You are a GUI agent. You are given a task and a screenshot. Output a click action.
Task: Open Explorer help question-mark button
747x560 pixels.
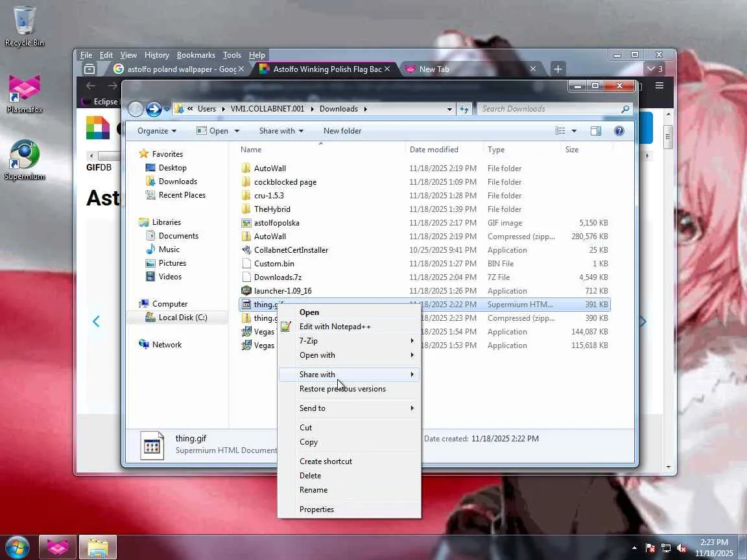pyautogui.click(x=619, y=131)
